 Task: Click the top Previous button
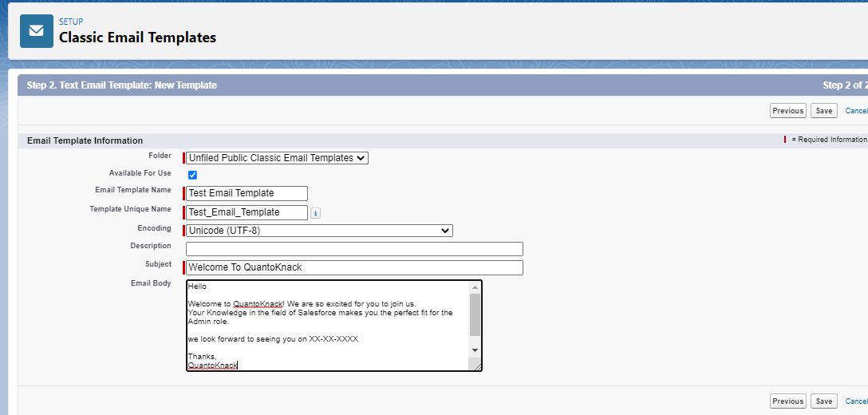coord(787,111)
